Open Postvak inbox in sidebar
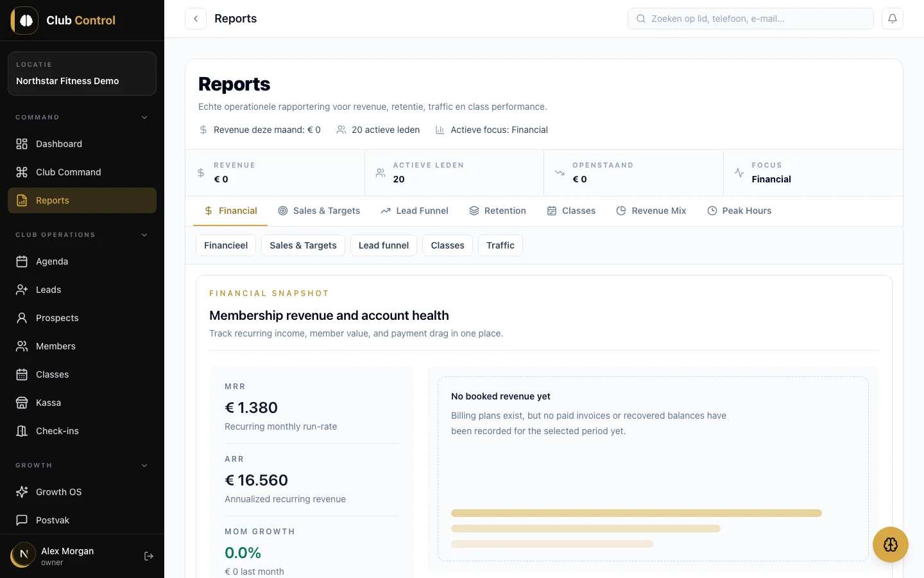The width and height of the screenshot is (924, 578). [x=82, y=520]
